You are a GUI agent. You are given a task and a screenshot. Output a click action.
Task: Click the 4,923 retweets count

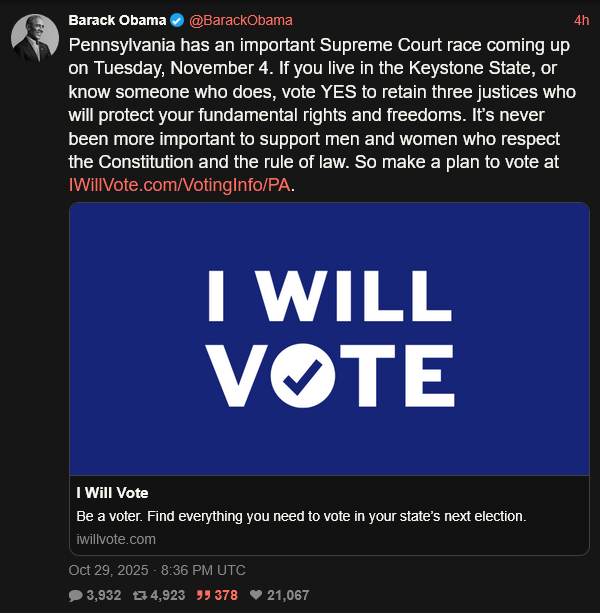coord(168,595)
